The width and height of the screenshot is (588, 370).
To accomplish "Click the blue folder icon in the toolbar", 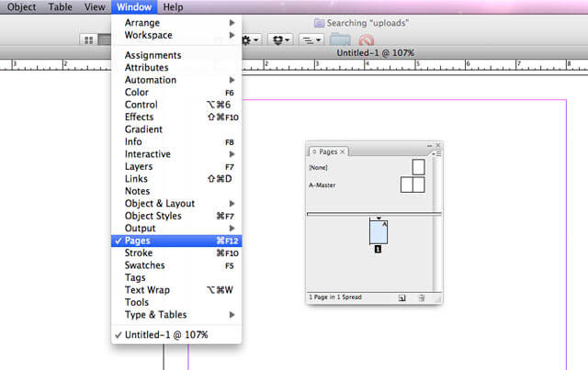I will point(340,39).
